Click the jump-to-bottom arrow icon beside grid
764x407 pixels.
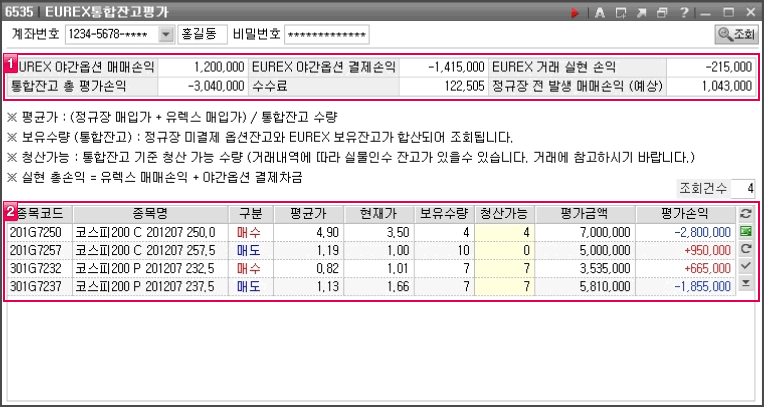(745, 284)
